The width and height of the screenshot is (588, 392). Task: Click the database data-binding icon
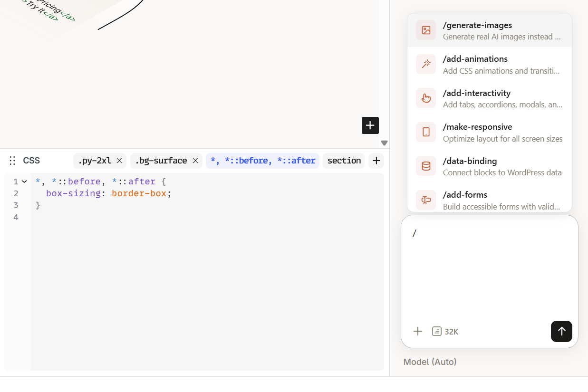pos(426,166)
